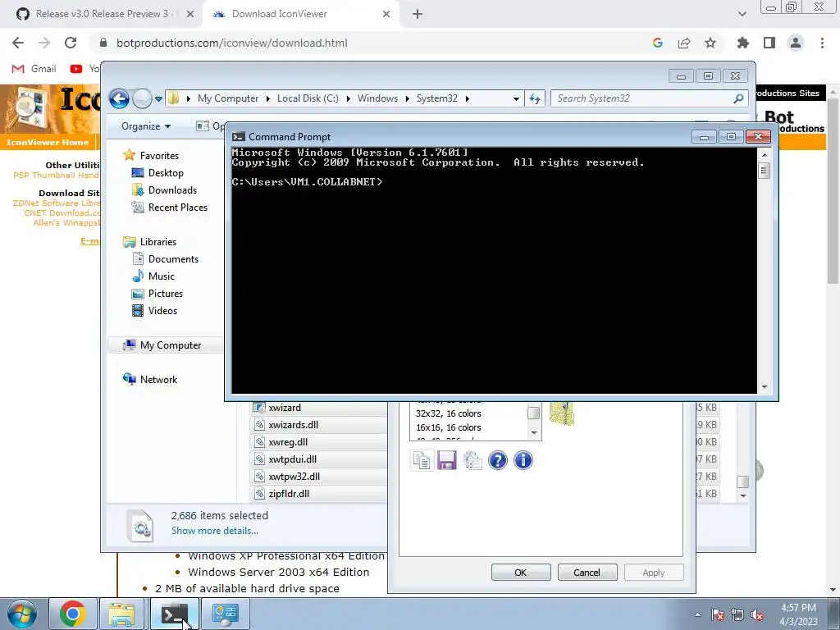
Task: Click the save icon floppy button
Action: (447, 461)
